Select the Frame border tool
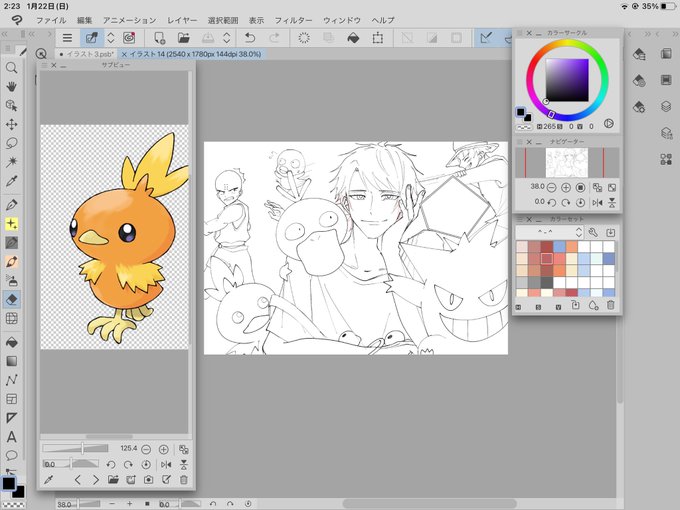The width and height of the screenshot is (680, 510). coord(12,399)
